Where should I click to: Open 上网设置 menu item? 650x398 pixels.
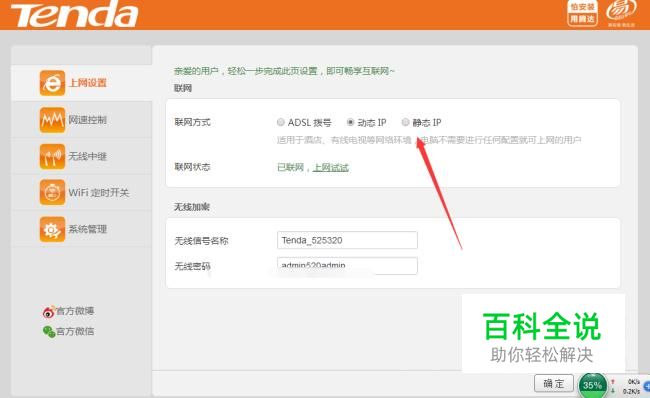[81, 83]
